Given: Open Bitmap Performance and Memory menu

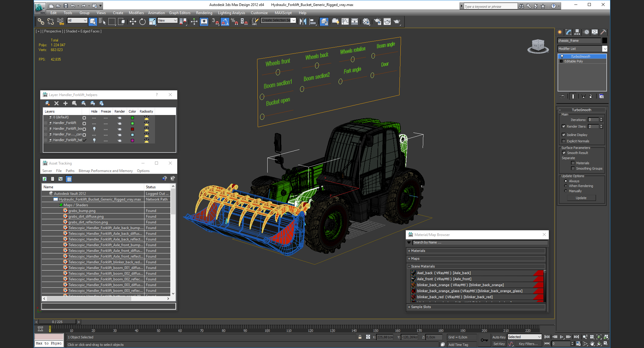Looking at the screenshot, I should coord(105,171).
